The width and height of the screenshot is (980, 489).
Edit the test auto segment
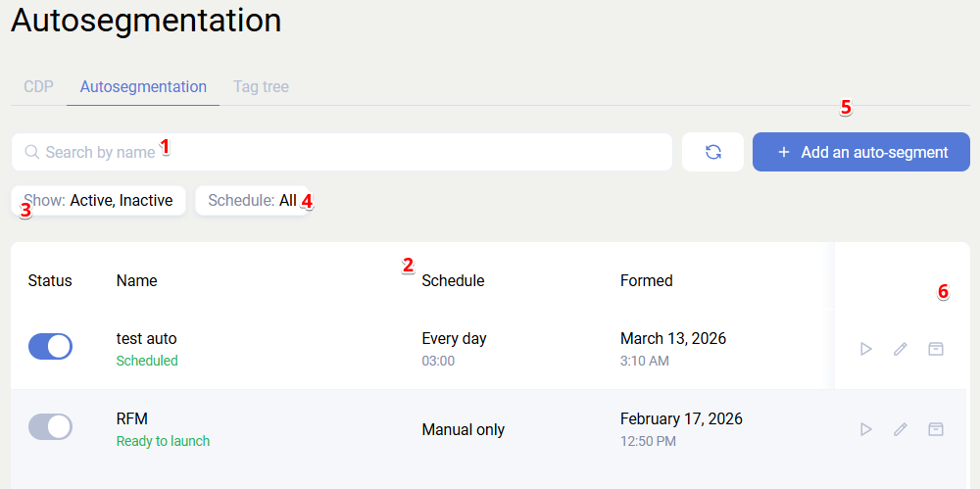(x=901, y=349)
